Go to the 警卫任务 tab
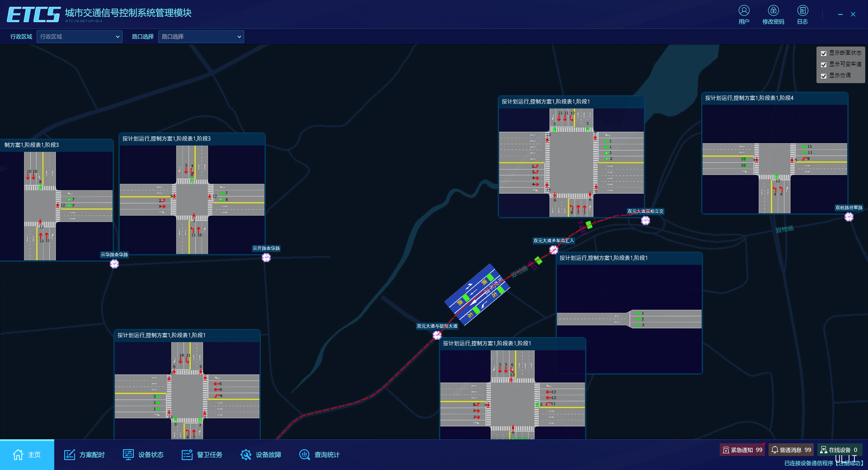868x470 pixels. [202, 455]
